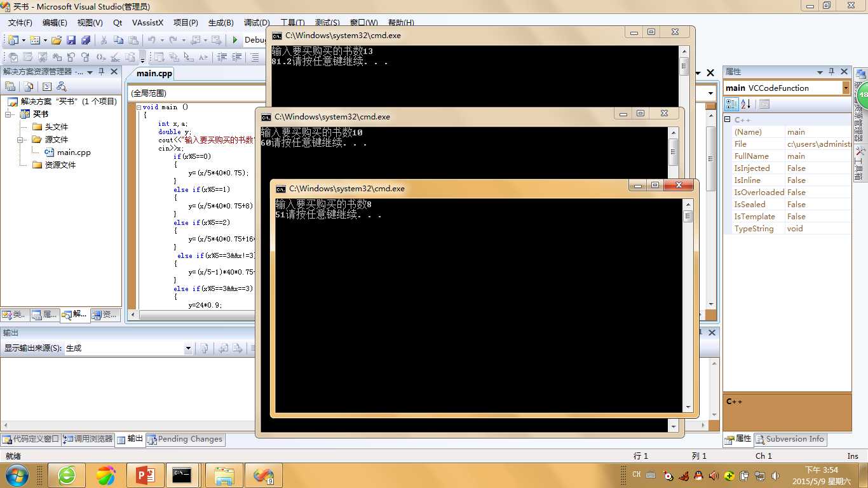Click the clock in the taskbar
Image resolution: width=868 pixels, height=488 pixels.
pos(822,475)
